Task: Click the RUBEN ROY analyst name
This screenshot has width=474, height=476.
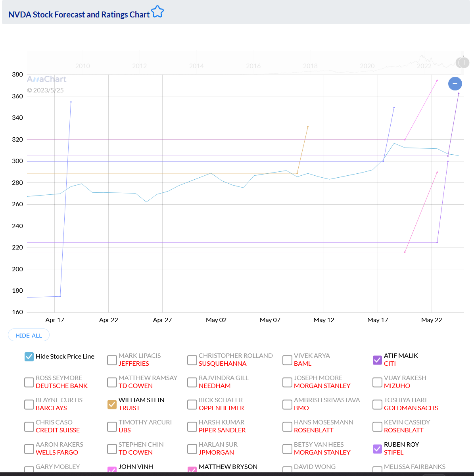Action: point(401,444)
